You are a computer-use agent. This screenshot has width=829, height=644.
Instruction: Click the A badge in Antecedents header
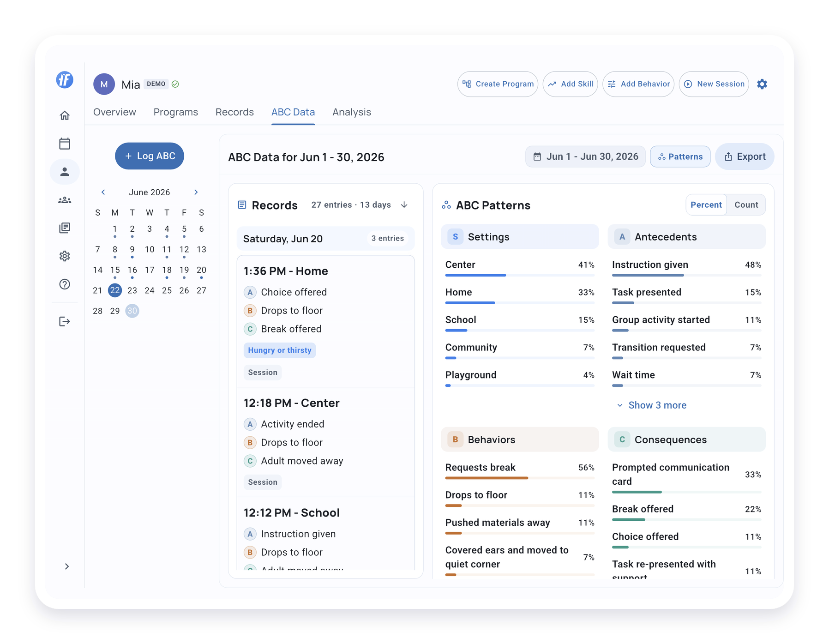622,237
